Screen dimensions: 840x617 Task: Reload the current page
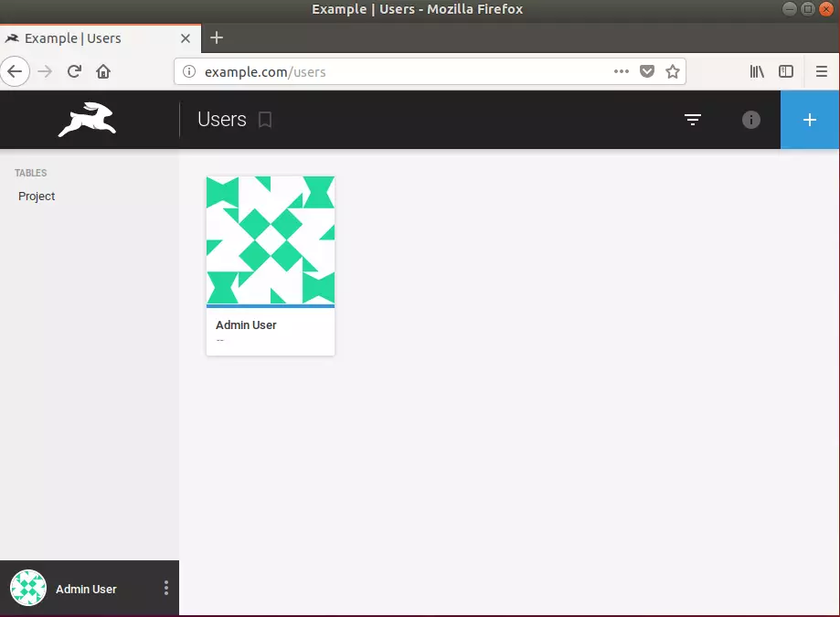click(x=74, y=71)
